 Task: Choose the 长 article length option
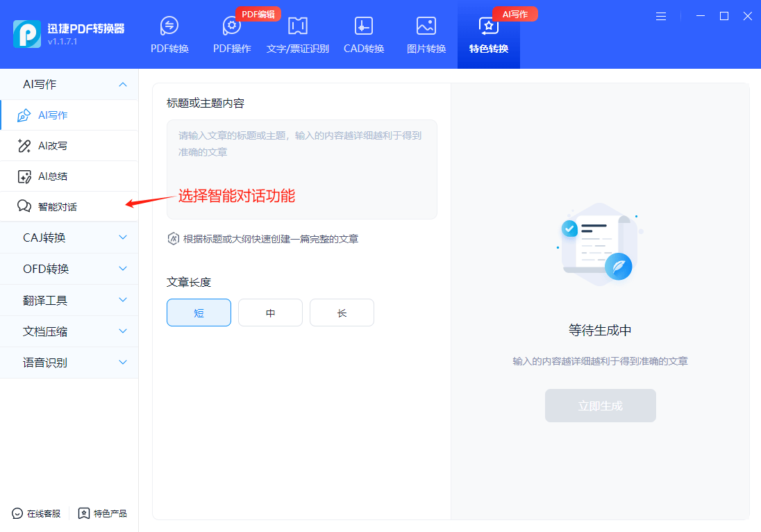coord(342,313)
